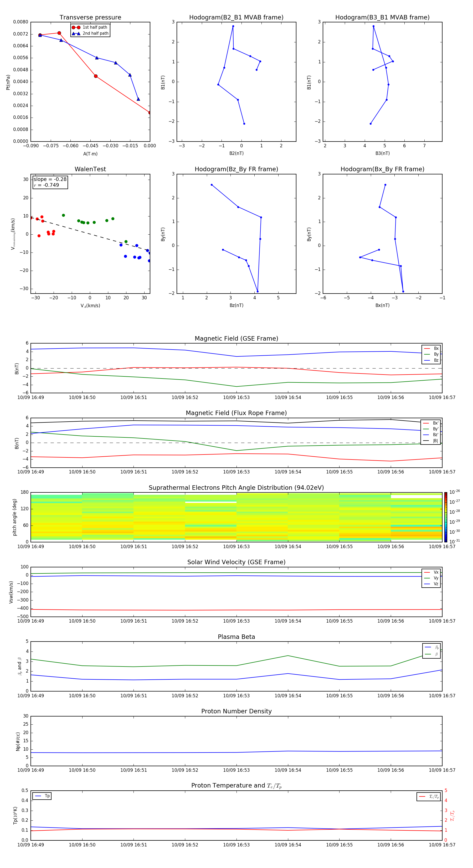The image size is (473, 868).
Task: Click the 'A(T·m)' x-axis label
Action: coord(90,154)
